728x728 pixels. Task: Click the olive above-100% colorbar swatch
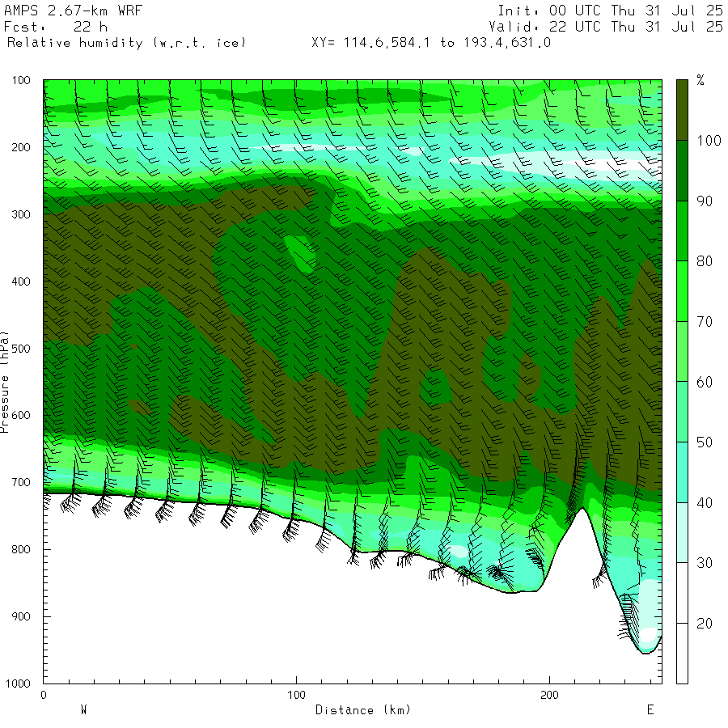682,110
